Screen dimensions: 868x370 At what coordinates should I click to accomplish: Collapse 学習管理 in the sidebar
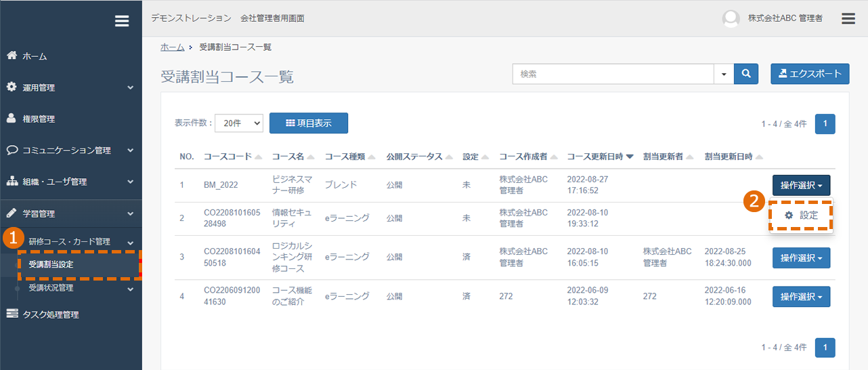pyautogui.click(x=71, y=213)
